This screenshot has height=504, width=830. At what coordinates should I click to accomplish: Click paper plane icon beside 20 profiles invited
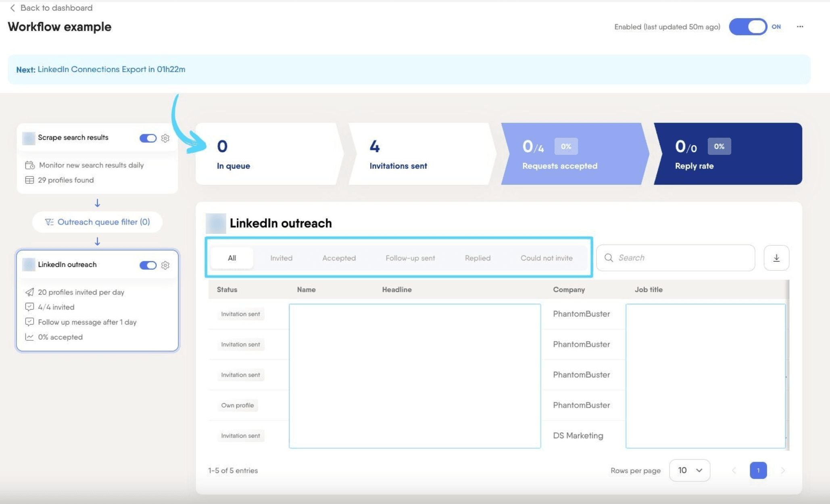click(x=29, y=292)
